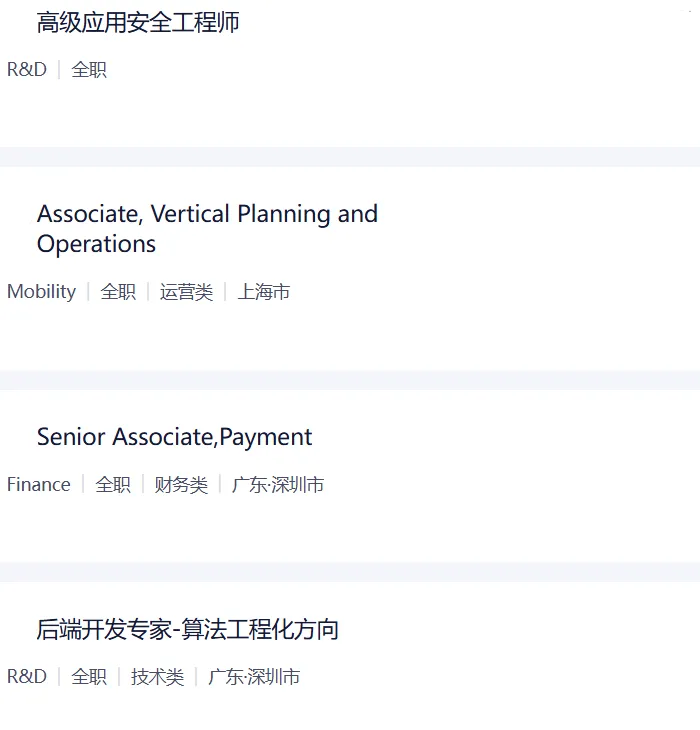Click 广东·深圳市 under Senior Associate,Payment

pyautogui.click(x=278, y=485)
